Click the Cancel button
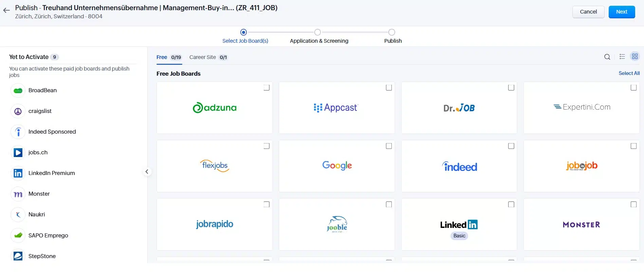This screenshot has width=644, height=272. tap(588, 12)
